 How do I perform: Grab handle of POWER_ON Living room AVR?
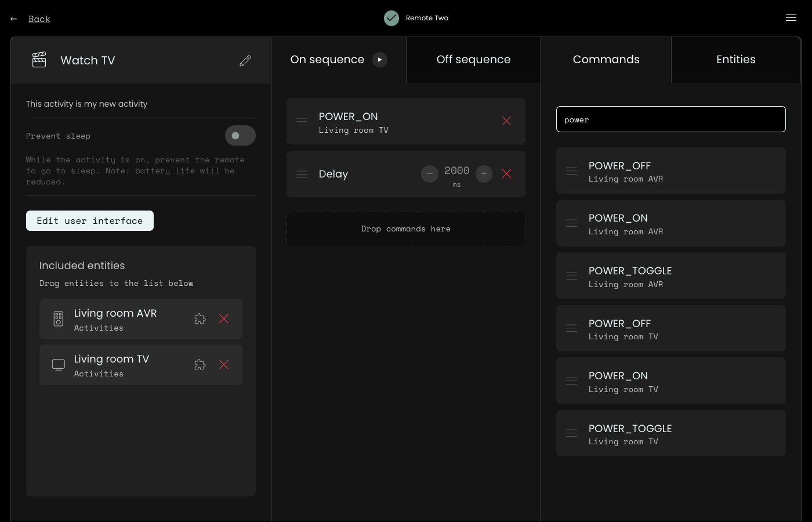[572, 223]
